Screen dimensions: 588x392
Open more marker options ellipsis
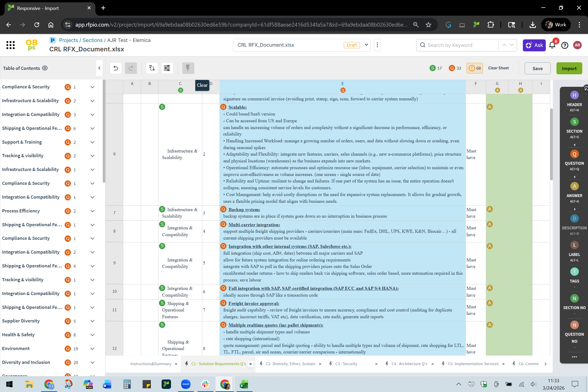coord(574,357)
